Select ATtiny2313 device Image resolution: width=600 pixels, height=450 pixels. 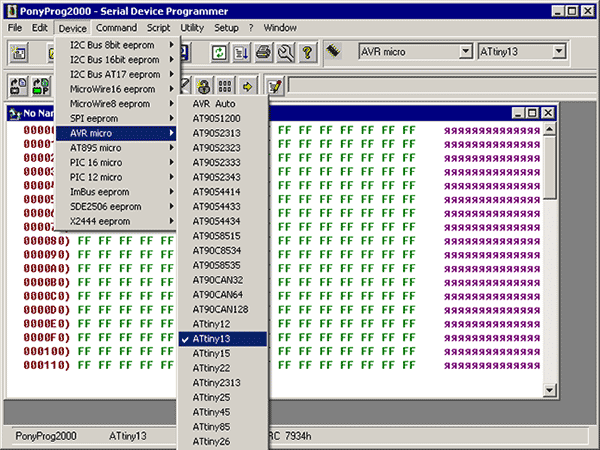click(x=223, y=383)
